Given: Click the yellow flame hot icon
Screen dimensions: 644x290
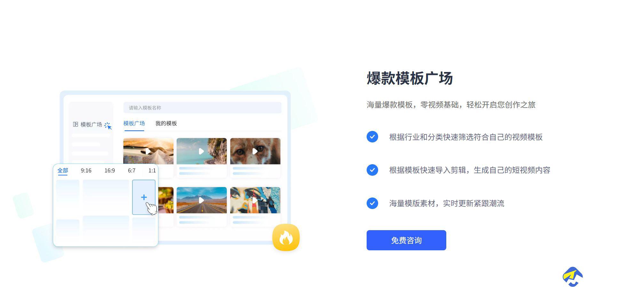Looking at the screenshot, I should click(286, 237).
